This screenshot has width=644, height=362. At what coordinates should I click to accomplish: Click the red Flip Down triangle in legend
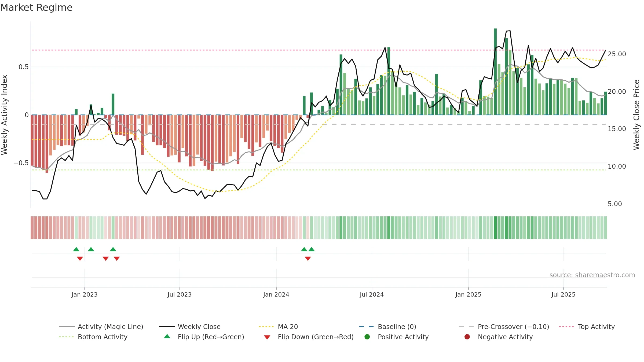pos(267,337)
